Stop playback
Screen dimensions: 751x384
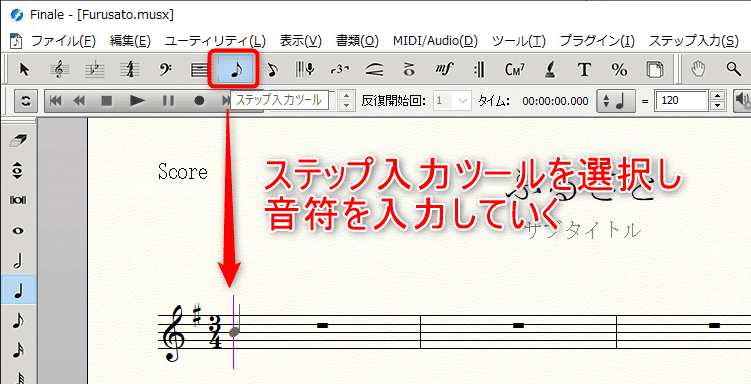click(x=107, y=101)
